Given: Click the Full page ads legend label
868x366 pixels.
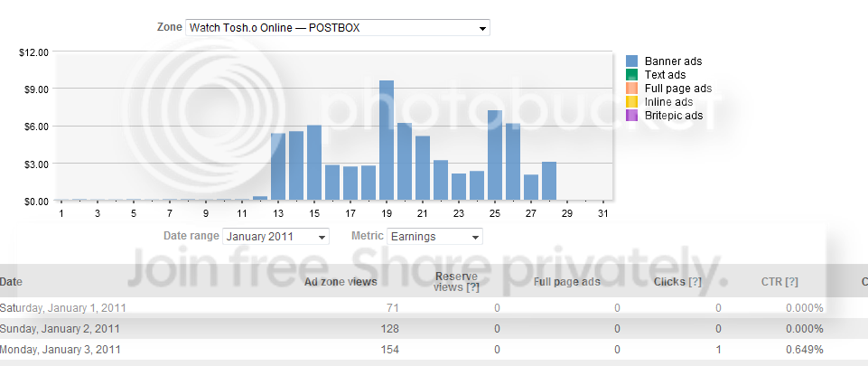Looking at the screenshot, I should [678, 89].
